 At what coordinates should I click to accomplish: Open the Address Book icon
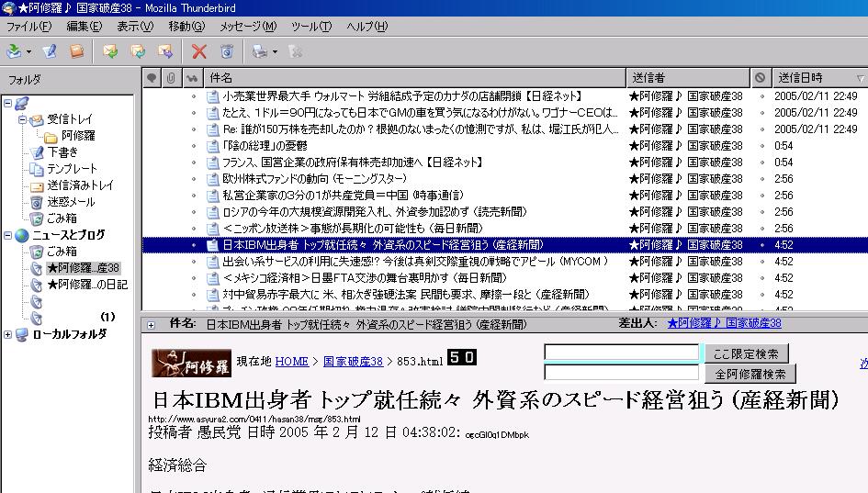76,51
